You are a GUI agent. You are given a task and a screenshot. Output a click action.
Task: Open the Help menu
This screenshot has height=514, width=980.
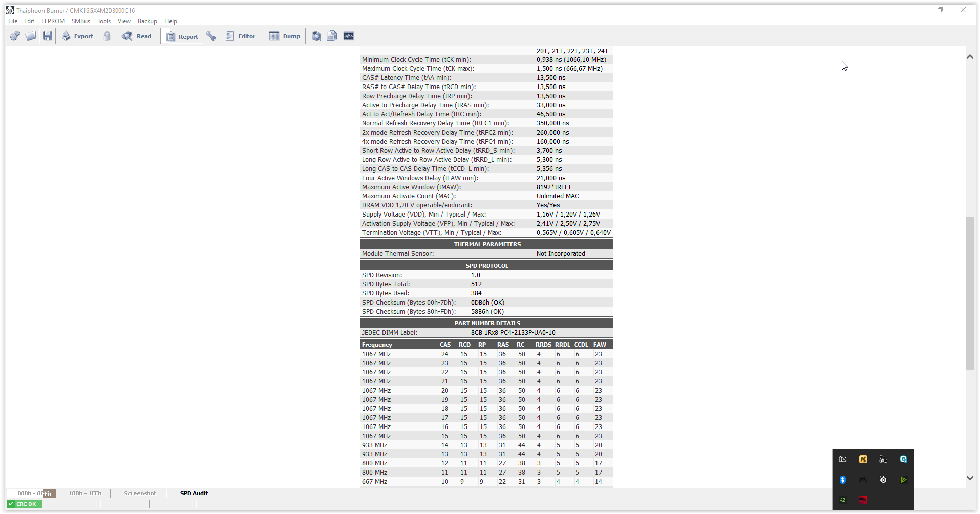click(x=171, y=21)
